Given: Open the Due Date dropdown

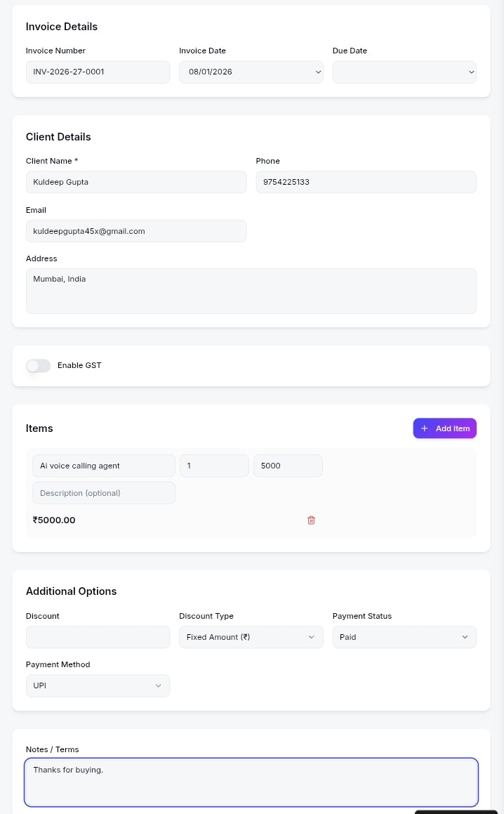Looking at the screenshot, I should coord(404,72).
